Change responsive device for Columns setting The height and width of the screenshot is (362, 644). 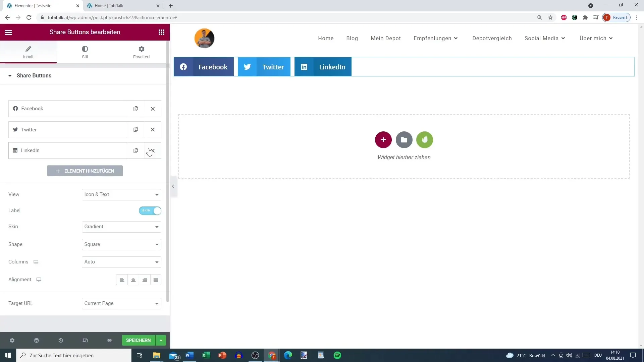coord(36,262)
